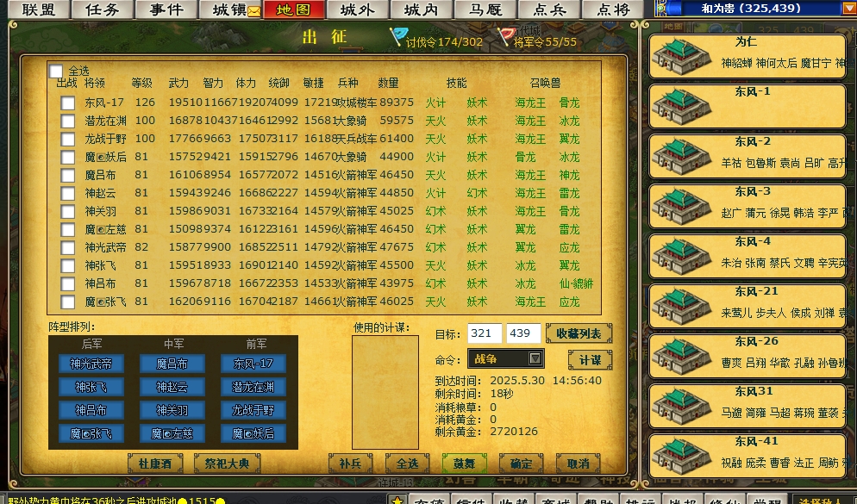Tick the checkbox for 神吕布 row

(x=68, y=283)
